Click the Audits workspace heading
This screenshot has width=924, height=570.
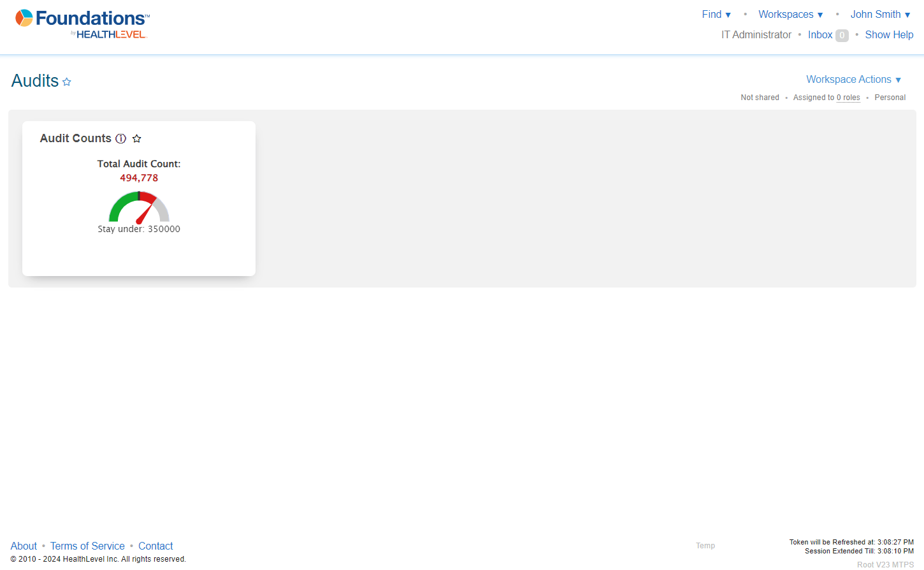pyautogui.click(x=35, y=81)
